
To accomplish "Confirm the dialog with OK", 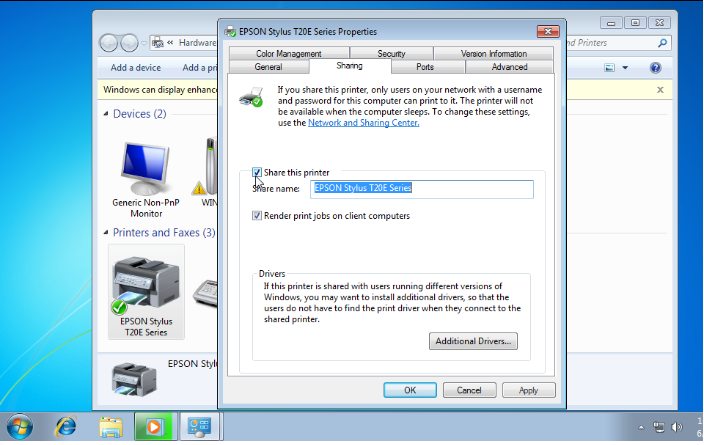I will [x=409, y=390].
